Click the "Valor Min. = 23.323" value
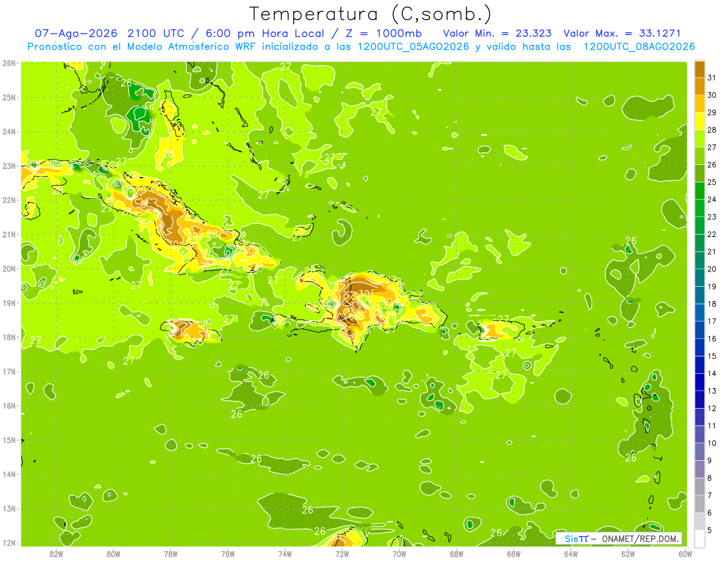 (x=497, y=33)
